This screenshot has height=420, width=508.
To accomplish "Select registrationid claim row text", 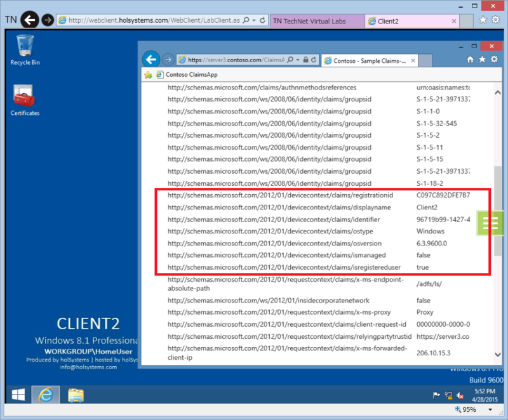I will point(280,195).
